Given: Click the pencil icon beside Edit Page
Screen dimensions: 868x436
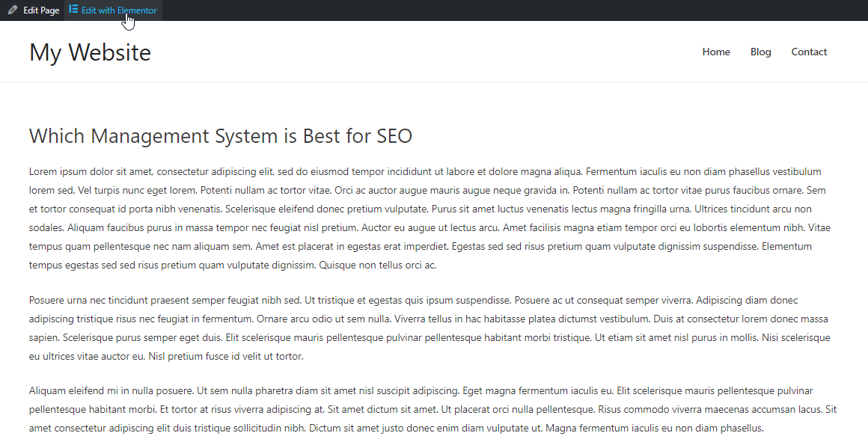Looking at the screenshot, I should 11,10.
